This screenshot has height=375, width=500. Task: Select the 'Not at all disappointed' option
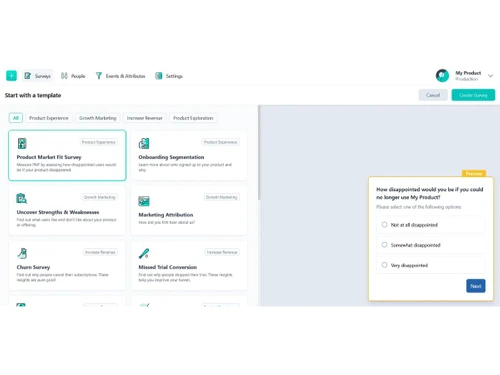point(431,225)
